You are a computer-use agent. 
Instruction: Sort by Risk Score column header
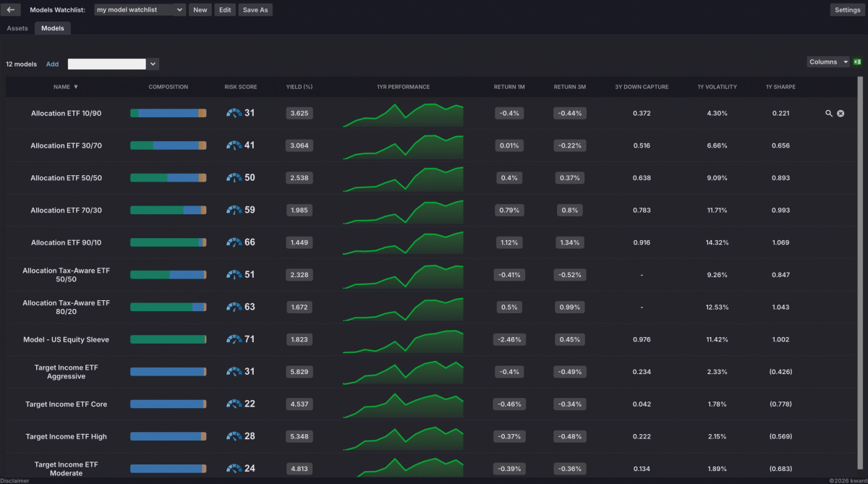(241, 87)
